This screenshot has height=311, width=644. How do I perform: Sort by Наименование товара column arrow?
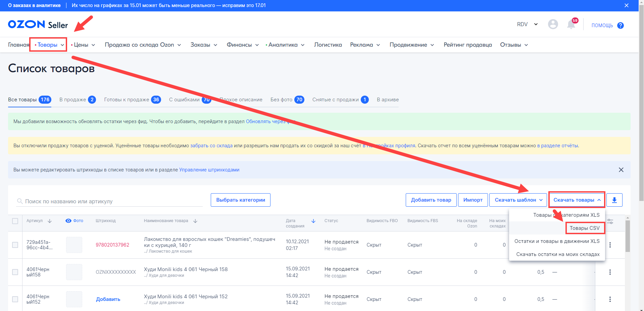coord(195,221)
